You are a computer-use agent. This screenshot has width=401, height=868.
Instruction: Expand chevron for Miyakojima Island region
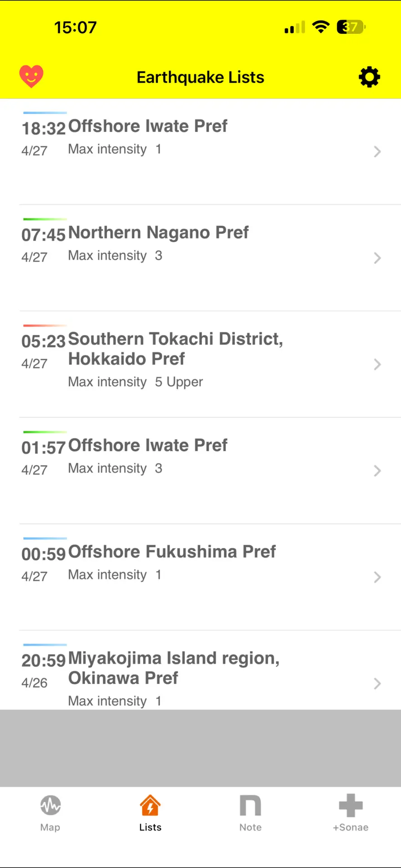pos(377,684)
